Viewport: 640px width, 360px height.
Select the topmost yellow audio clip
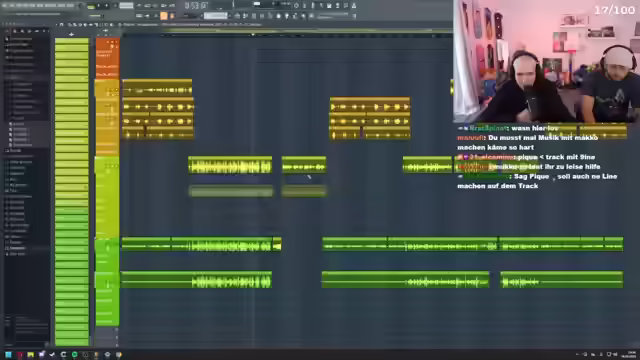(x=157, y=87)
